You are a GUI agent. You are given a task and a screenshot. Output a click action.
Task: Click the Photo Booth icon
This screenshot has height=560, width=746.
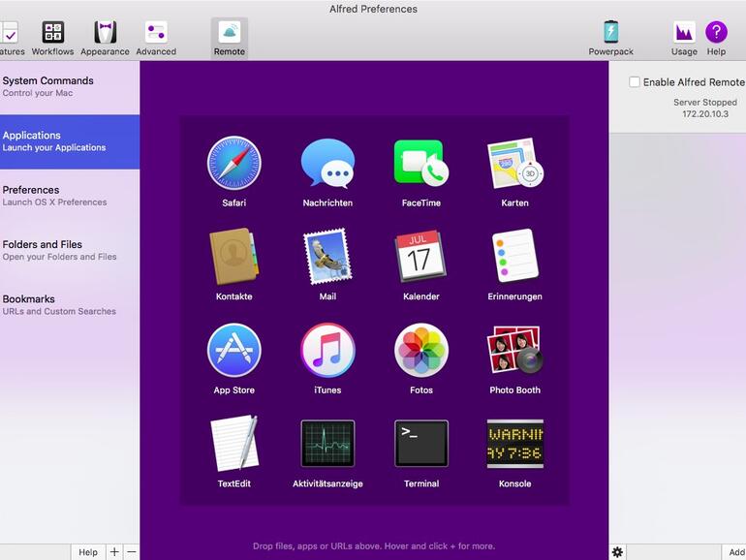[514, 351]
